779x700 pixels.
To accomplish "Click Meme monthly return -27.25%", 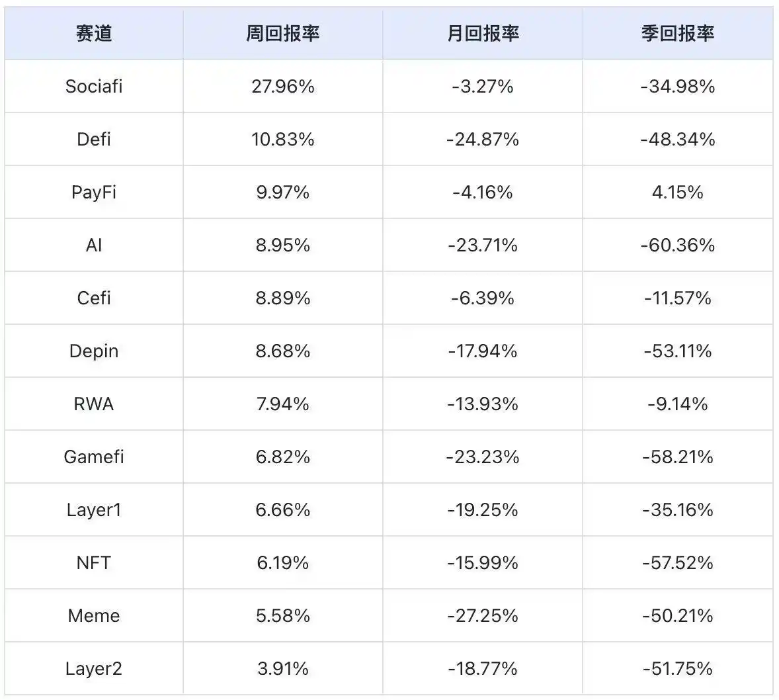I will coord(483,615).
